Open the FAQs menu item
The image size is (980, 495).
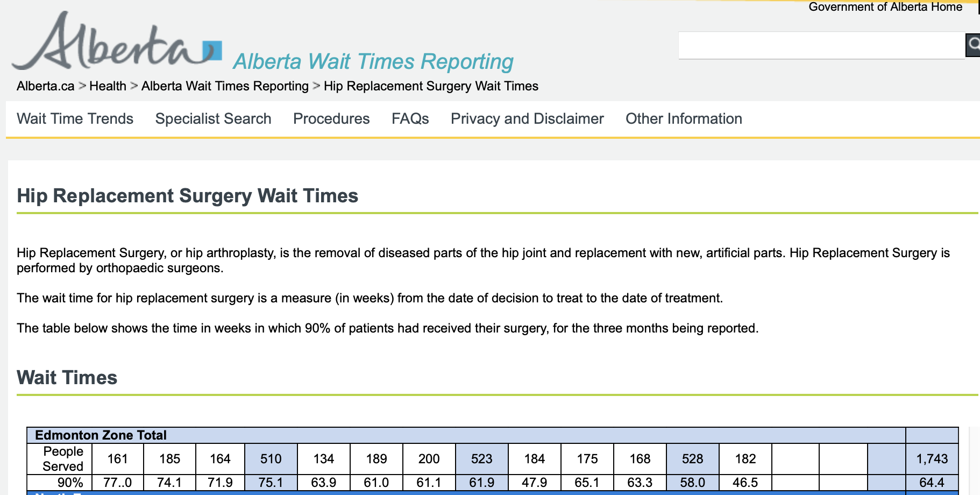pyautogui.click(x=410, y=118)
